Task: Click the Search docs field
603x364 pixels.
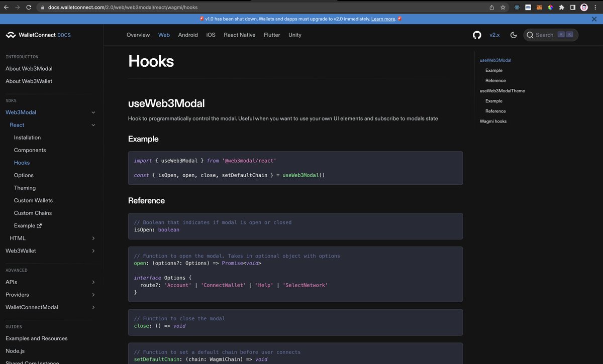Action: [x=551, y=35]
